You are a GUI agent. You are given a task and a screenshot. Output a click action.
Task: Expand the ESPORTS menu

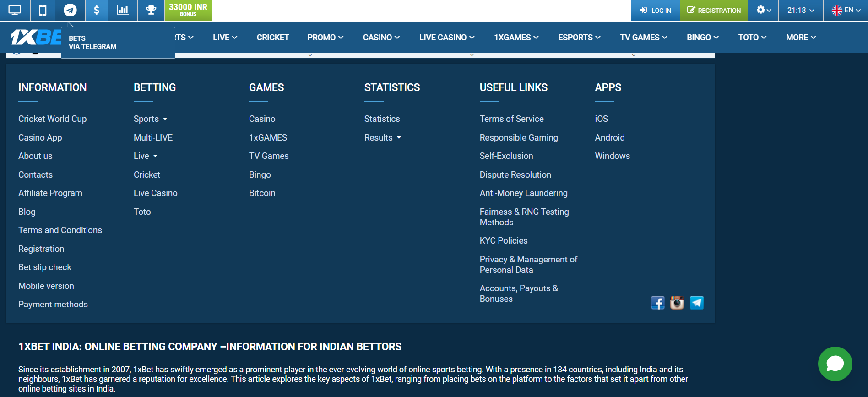click(x=579, y=38)
